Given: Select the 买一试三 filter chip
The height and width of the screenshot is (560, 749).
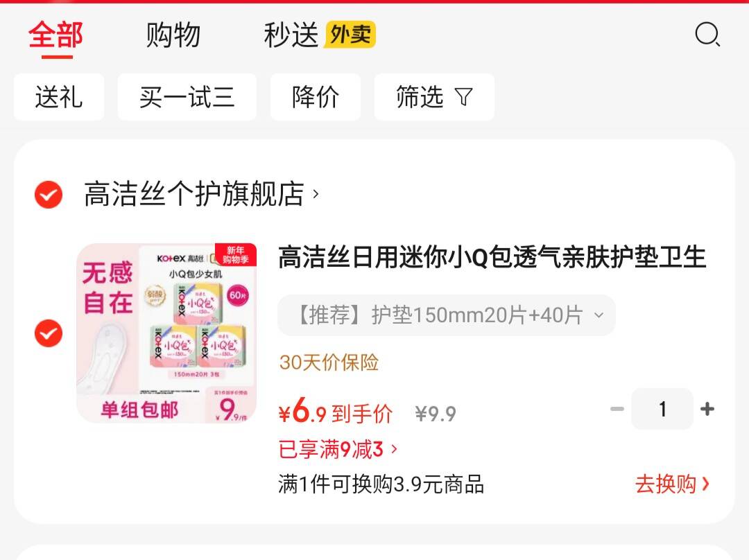Looking at the screenshot, I should [187, 97].
